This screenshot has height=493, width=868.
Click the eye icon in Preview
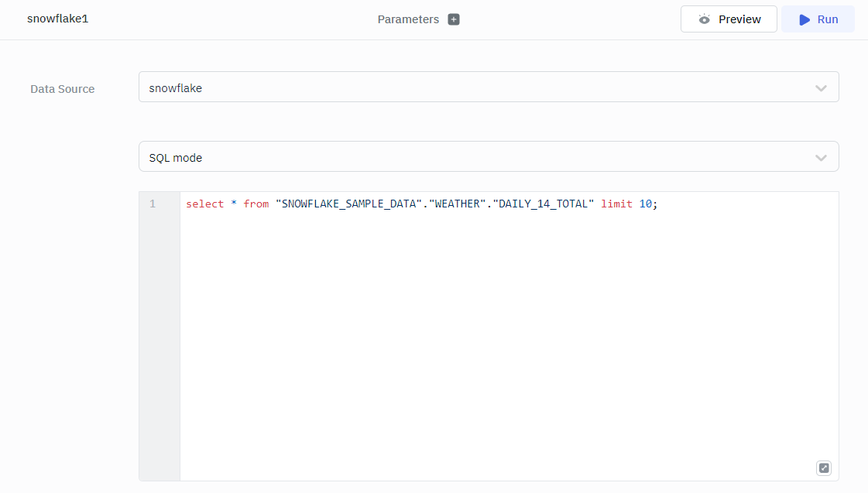click(704, 19)
